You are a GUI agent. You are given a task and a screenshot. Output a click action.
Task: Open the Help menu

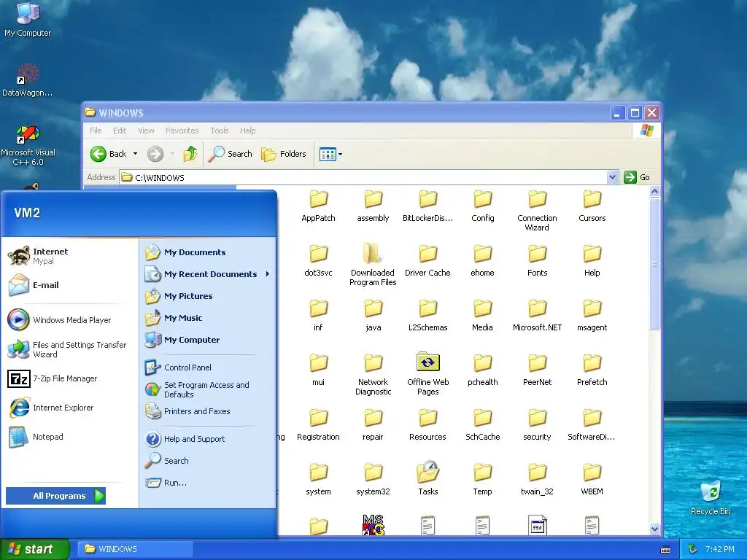(x=248, y=131)
